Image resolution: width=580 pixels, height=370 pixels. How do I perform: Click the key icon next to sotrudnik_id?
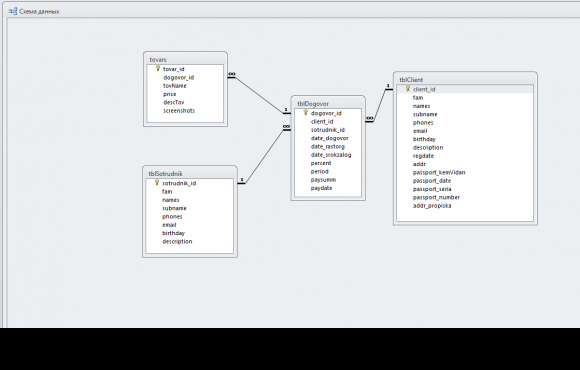tap(157, 182)
